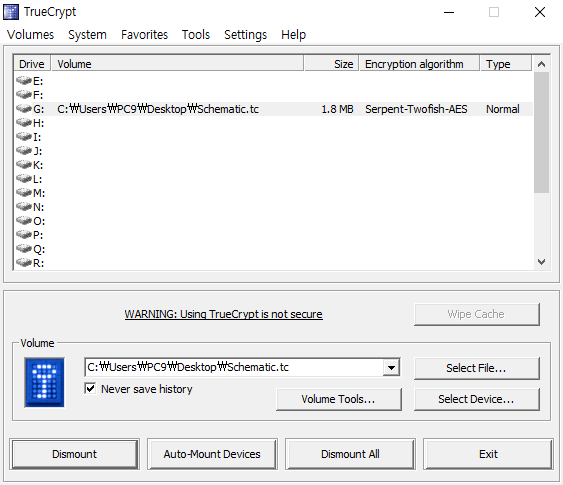This screenshot has height=485, width=563.
Task: Select the N: drive icon
Action: (x=24, y=206)
